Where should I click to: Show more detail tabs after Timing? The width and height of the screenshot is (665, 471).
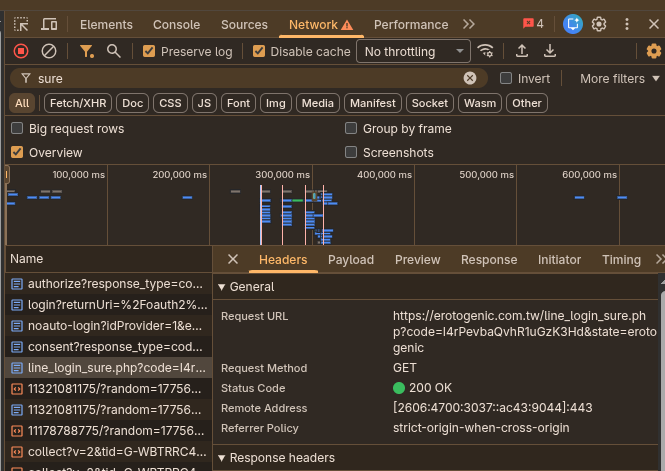point(659,259)
